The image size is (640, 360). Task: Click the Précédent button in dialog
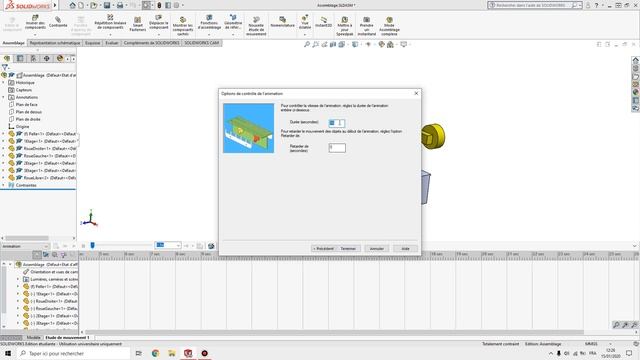[x=323, y=248]
